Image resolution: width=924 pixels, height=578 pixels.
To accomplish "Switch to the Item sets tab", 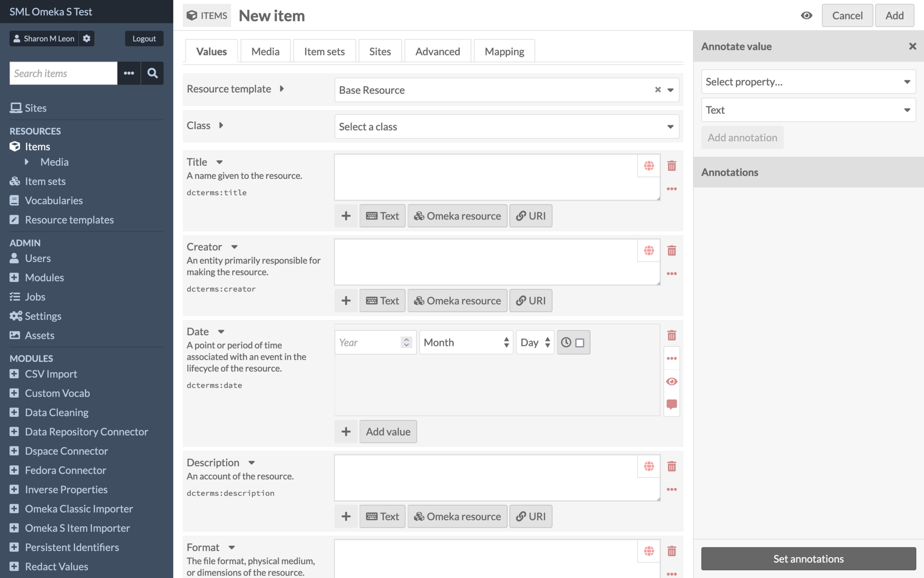I will click(324, 51).
